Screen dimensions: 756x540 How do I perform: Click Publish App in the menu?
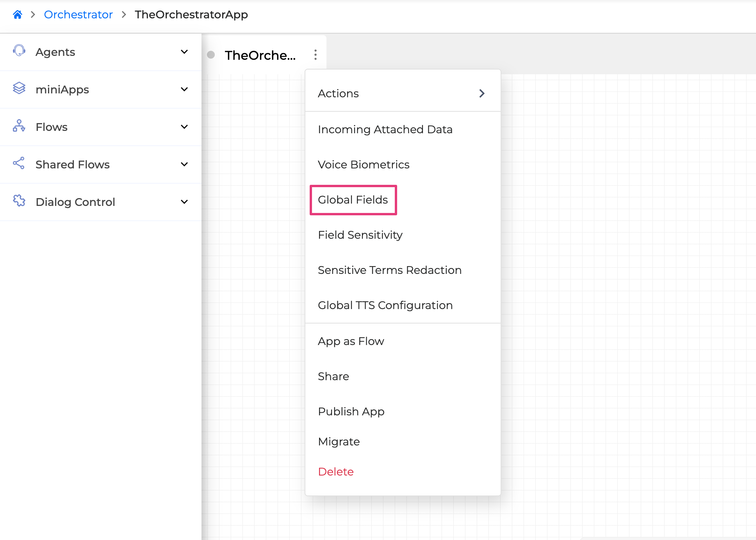(x=351, y=411)
